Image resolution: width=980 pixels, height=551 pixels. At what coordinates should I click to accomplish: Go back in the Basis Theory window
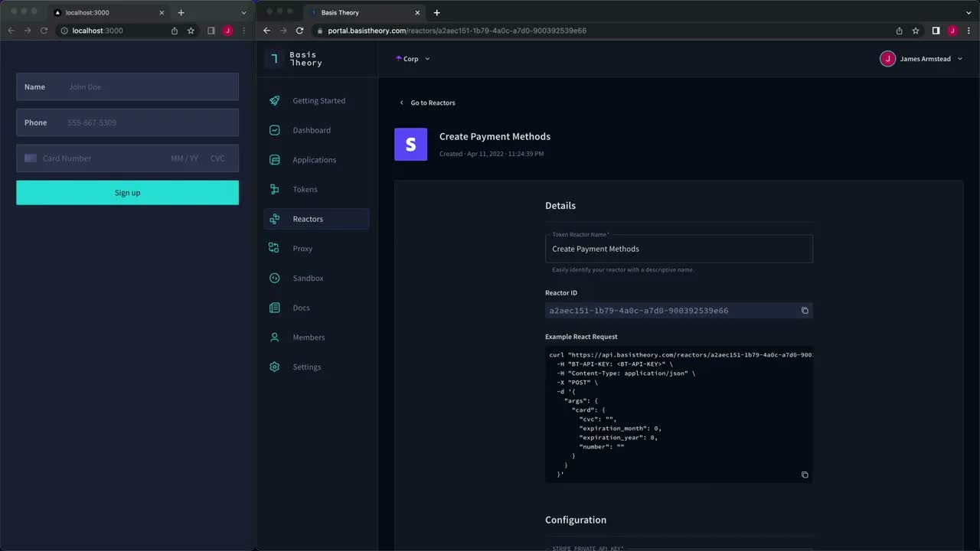coord(266,31)
